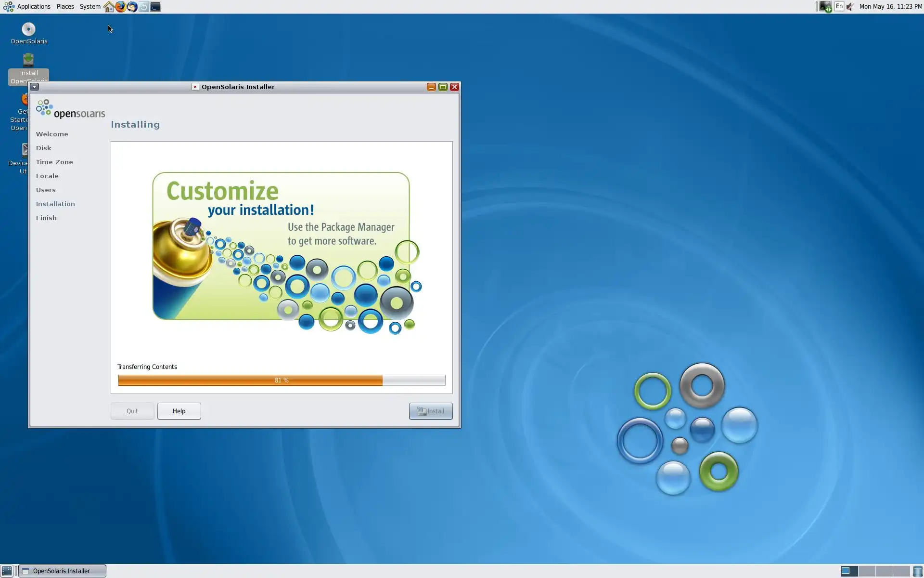Toggle the En keyboard layout indicator
This screenshot has height=578, width=924.
839,7
